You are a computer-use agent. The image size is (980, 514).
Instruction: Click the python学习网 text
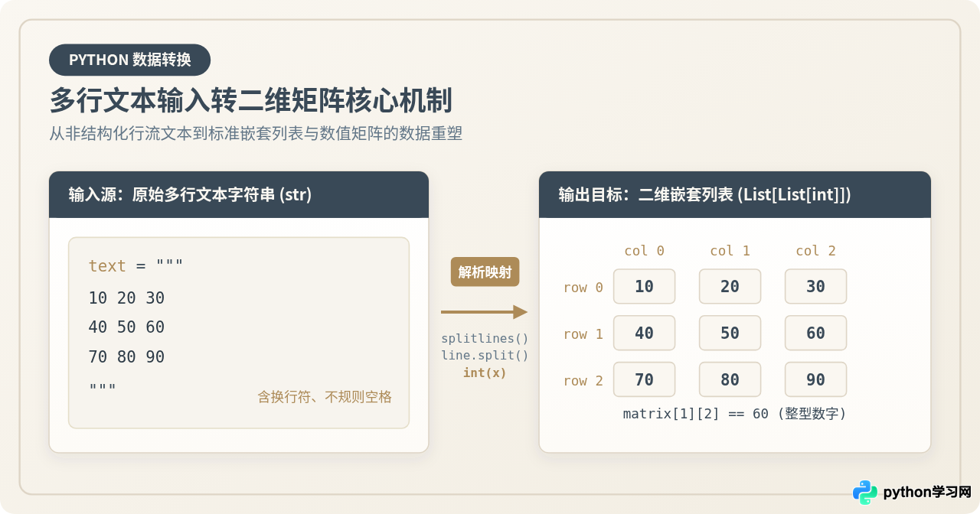(927, 493)
